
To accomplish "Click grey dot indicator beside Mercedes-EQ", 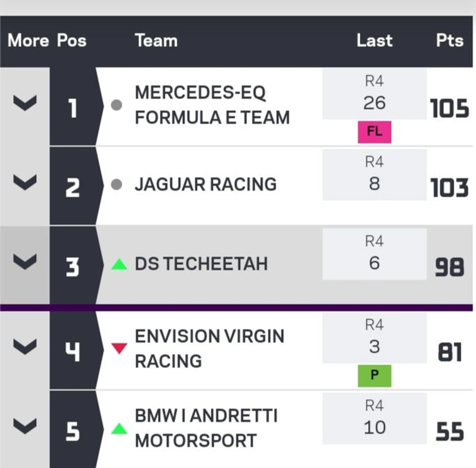I will pyautogui.click(x=116, y=105).
